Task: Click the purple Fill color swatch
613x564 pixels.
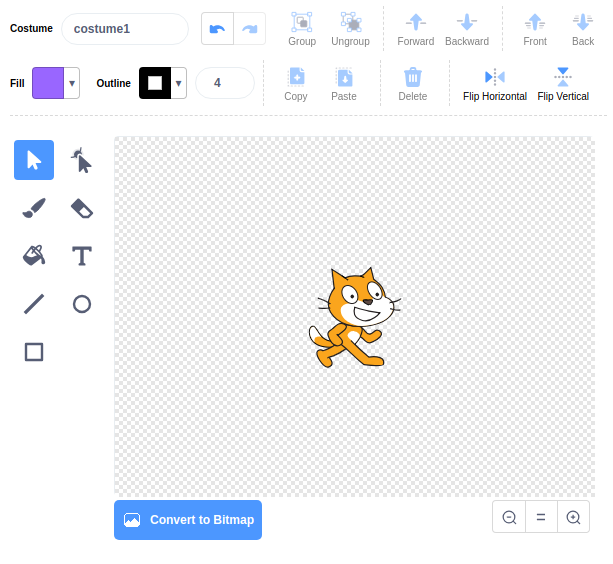Action: pyautogui.click(x=48, y=83)
